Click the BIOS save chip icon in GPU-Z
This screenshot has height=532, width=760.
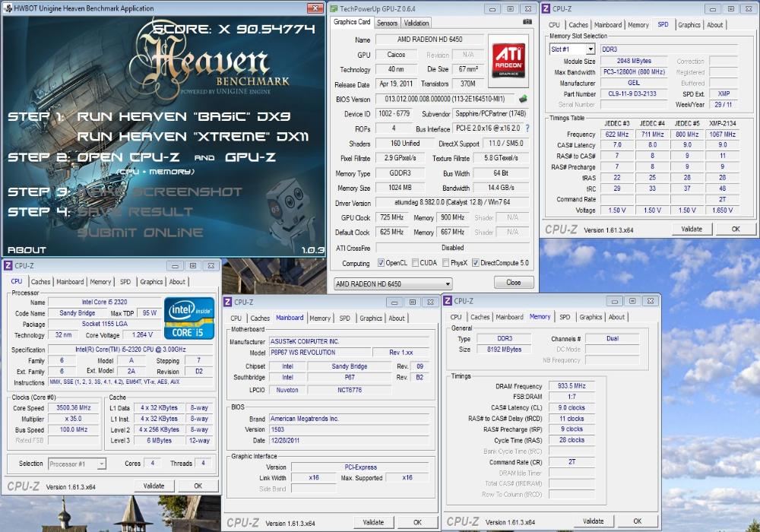[x=523, y=99]
